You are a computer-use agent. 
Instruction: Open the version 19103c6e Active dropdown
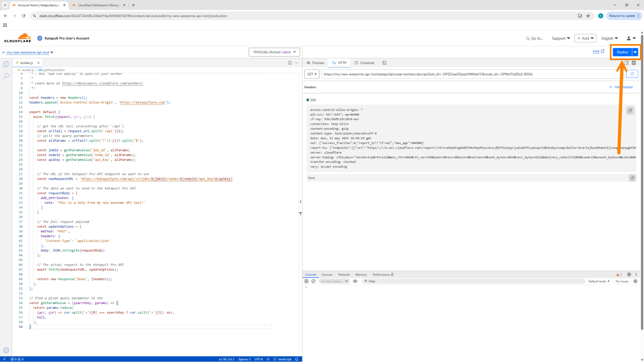274,52
